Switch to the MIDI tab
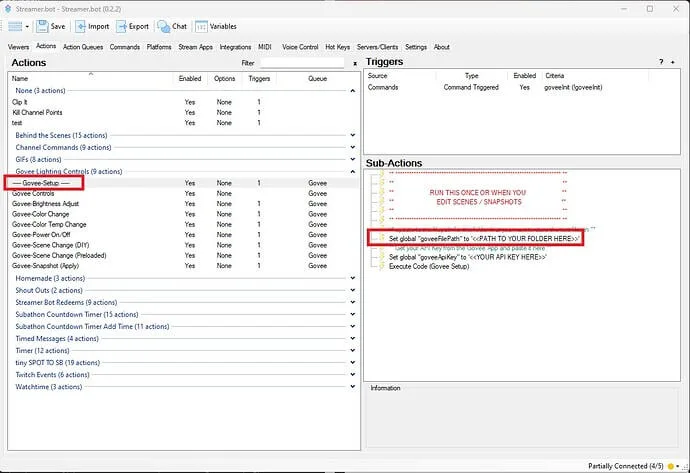Screen dimensions: 690x473 click(264, 47)
